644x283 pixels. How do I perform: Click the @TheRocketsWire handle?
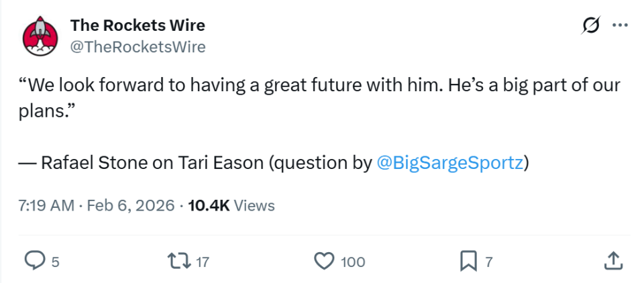(x=138, y=46)
